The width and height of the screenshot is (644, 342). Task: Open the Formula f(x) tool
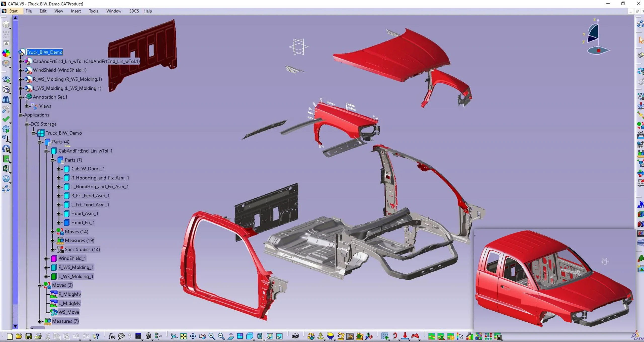tap(112, 336)
